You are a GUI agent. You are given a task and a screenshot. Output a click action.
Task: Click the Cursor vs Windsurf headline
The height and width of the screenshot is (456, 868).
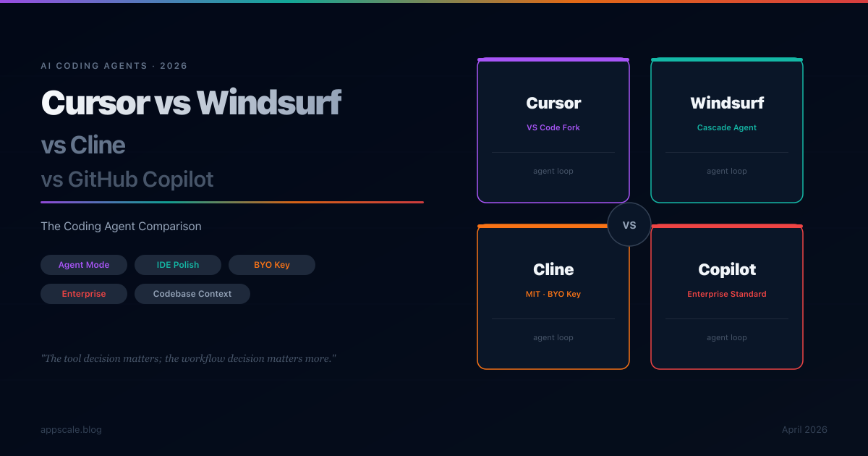point(191,103)
